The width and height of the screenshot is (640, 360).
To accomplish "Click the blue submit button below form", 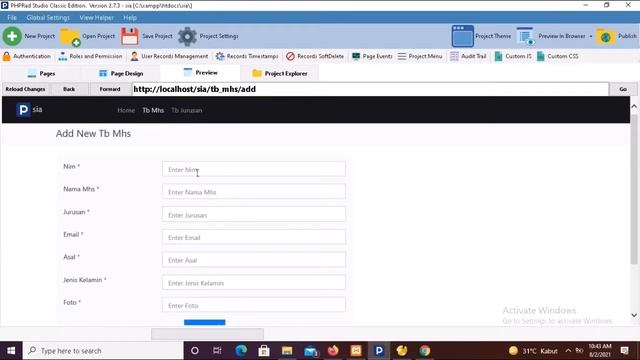I will click(204, 322).
